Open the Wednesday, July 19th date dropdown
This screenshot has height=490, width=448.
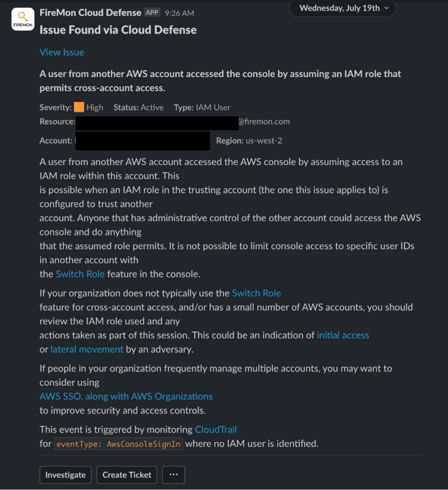(342, 8)
